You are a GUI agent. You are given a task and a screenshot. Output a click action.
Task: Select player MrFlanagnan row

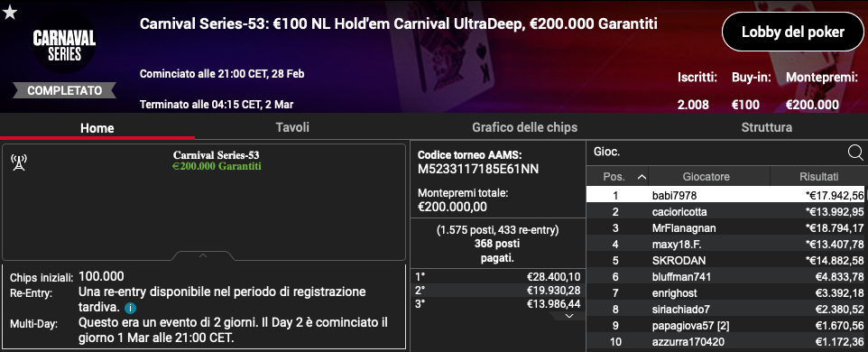pyautogui.click(x=727, y=227)
